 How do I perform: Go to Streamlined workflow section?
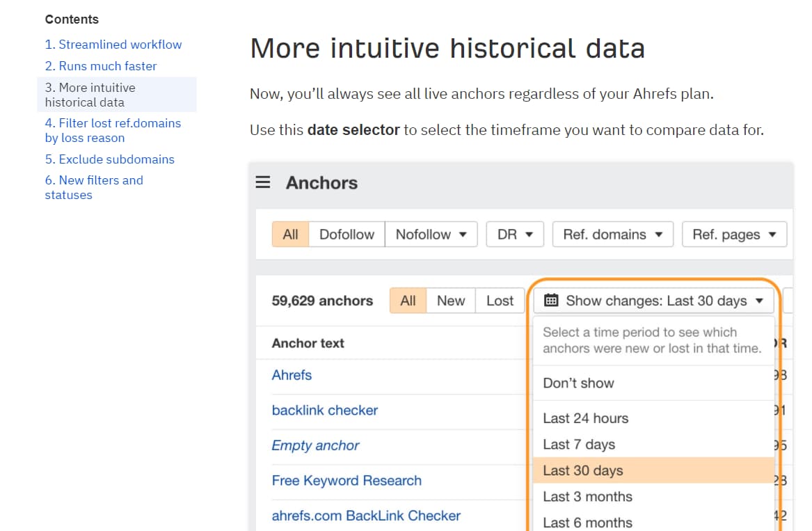tap(113, 45)
